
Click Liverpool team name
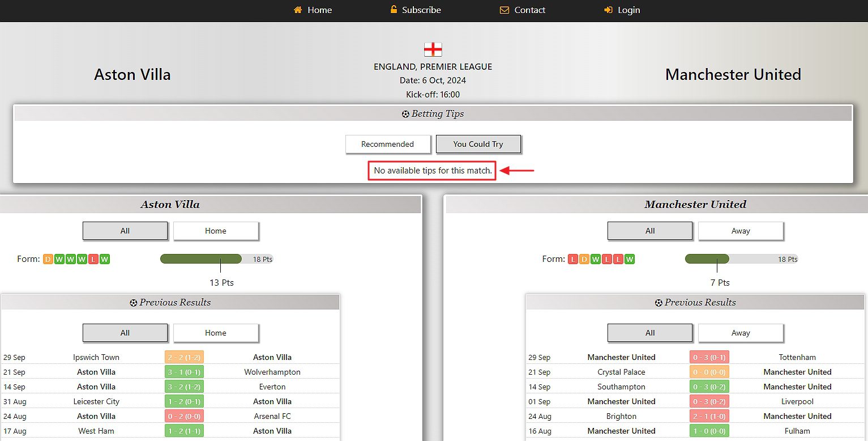(797, 401)
